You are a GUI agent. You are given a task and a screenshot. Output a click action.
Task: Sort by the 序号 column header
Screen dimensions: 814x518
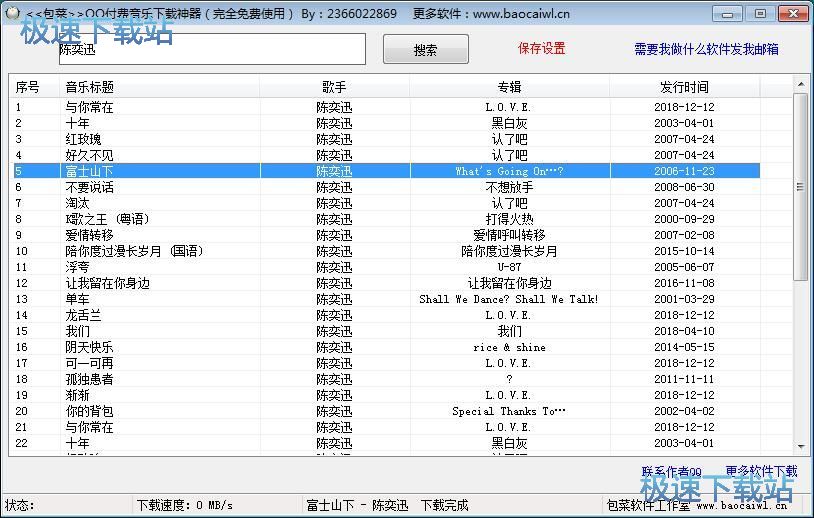pyautogui.click(x=36, y=87)
